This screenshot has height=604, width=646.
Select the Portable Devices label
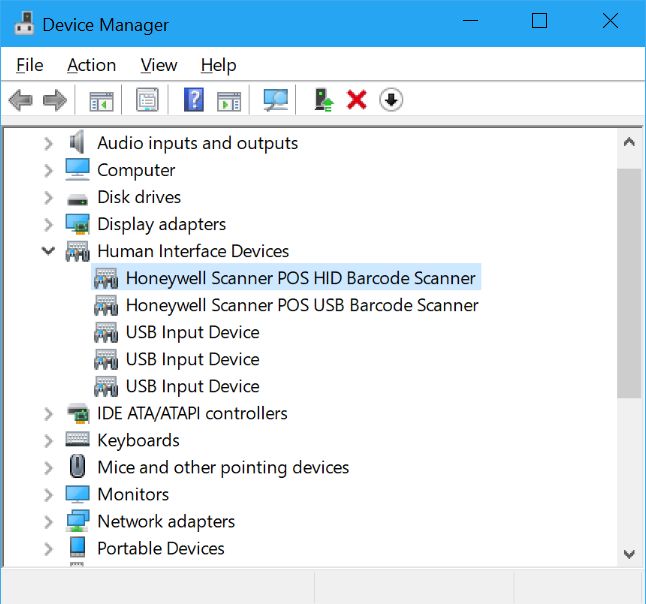pyautogui.click(x=161, y=549)
